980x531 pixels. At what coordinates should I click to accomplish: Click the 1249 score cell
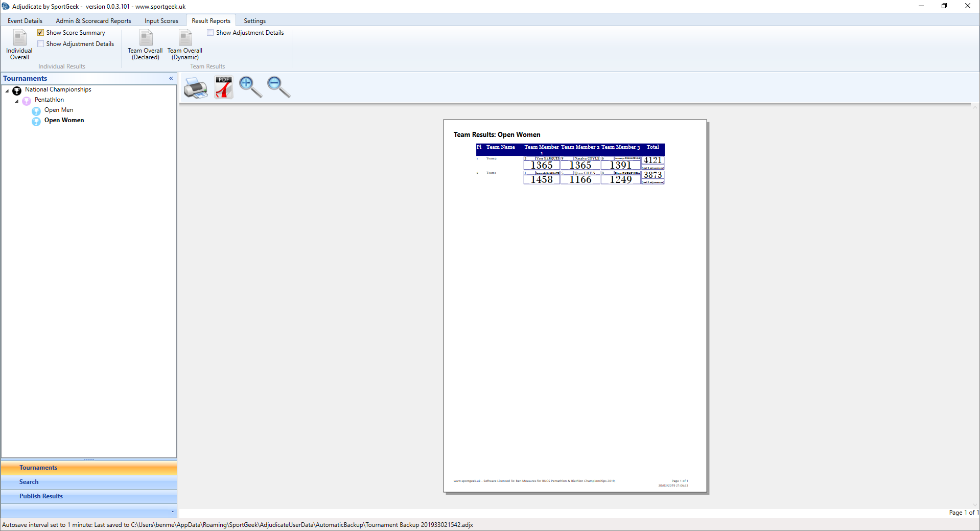pos(621,179)
